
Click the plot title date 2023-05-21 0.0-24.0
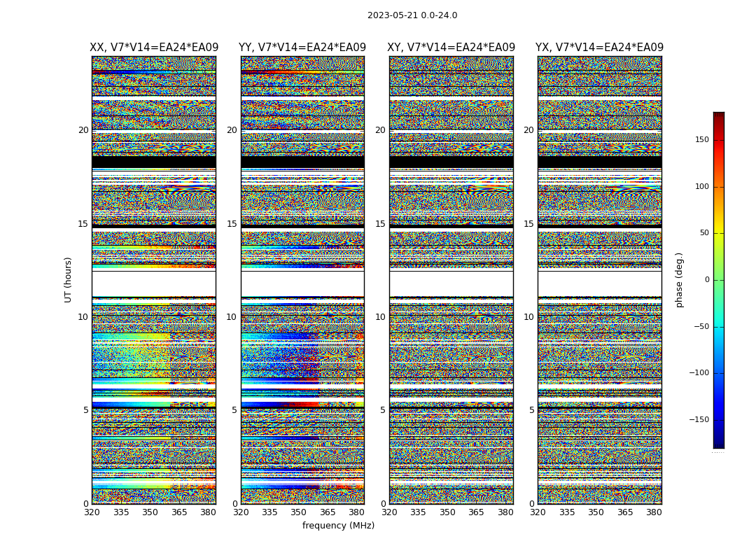point(412,15)
